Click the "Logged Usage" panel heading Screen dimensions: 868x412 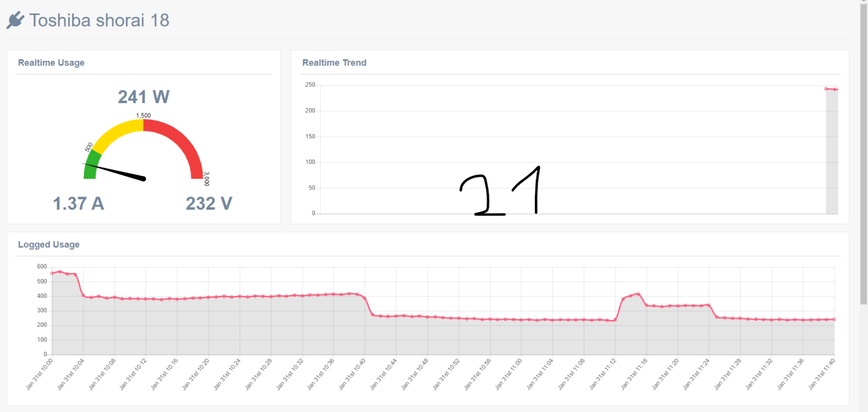click(x=49, y=245)
